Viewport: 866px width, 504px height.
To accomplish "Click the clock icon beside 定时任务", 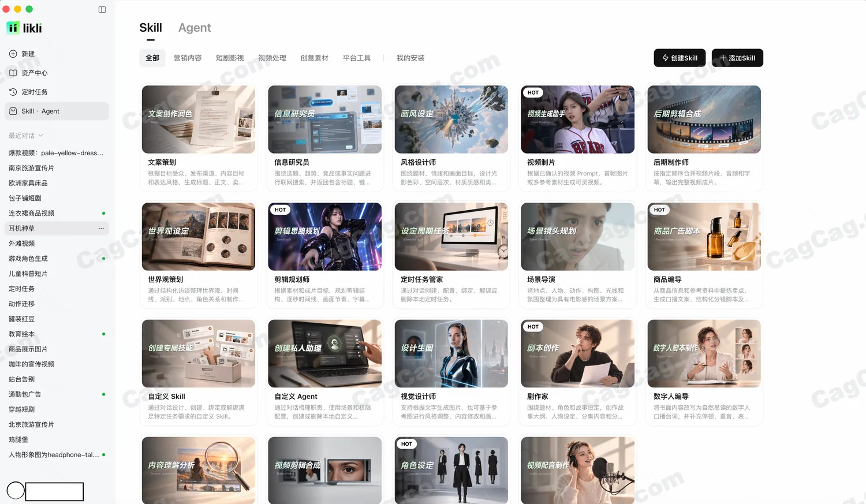I will click(x=13, y=92).
